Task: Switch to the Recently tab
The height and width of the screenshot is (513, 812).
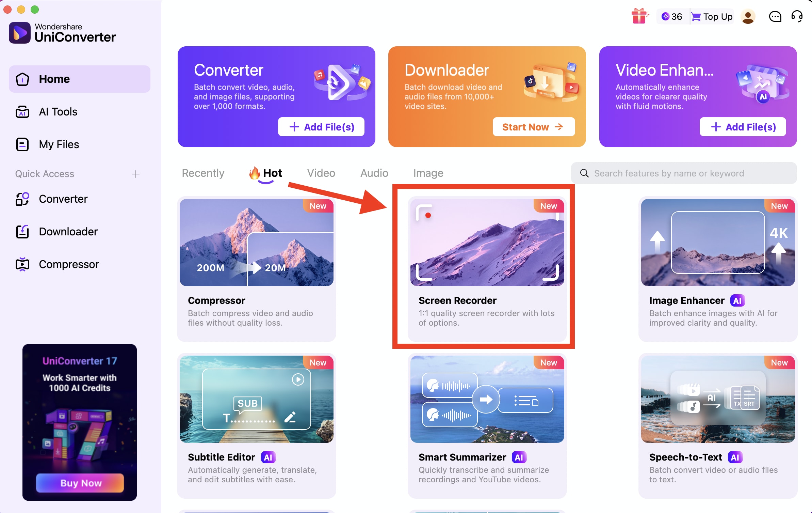Action: tap(203, 173)
